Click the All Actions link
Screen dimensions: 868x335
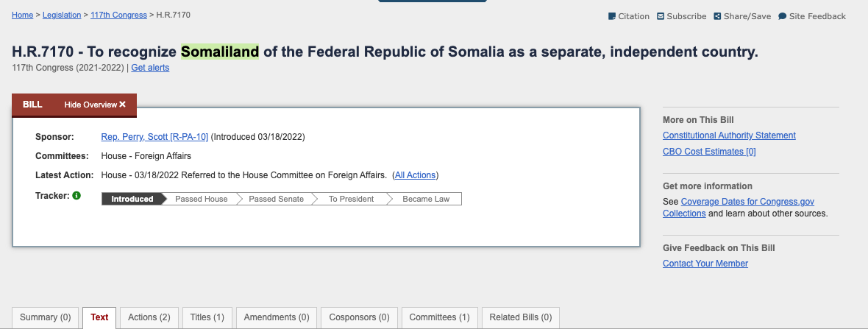(415, 175)
